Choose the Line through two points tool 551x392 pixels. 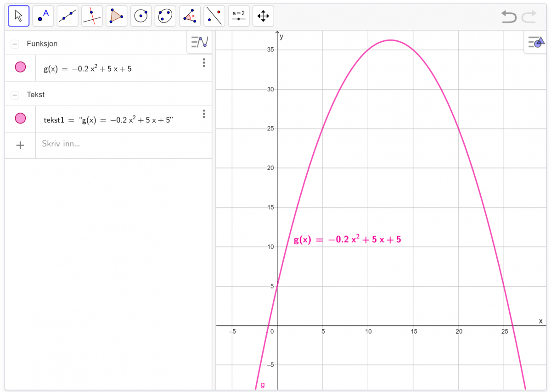(67, 16)
